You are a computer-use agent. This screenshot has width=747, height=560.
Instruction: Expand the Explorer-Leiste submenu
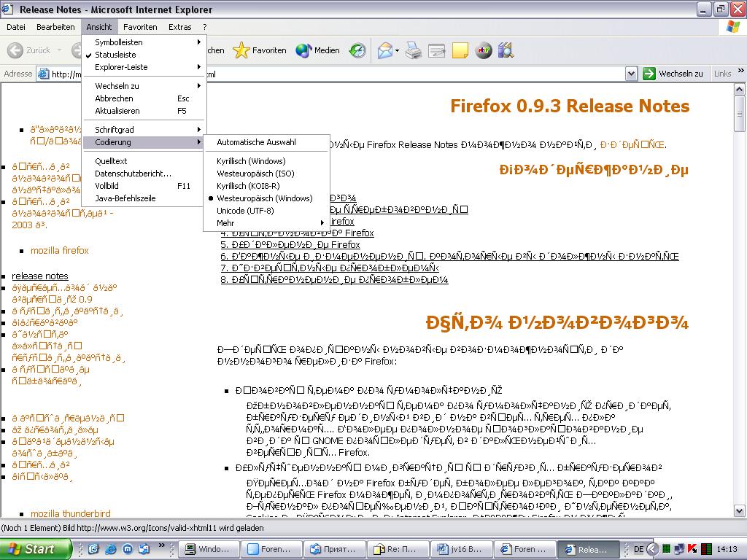(x=144, y=67)
